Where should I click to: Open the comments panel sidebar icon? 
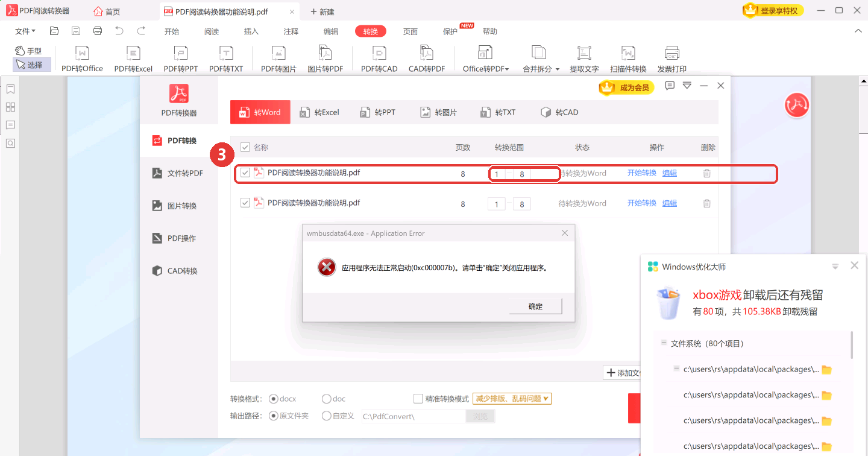pos(10,125)
